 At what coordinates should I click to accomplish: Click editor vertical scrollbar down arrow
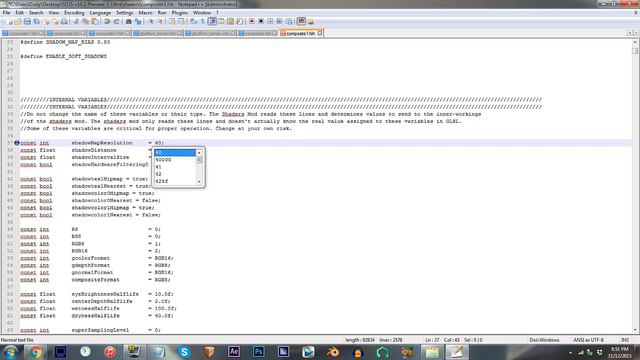pos(635,330)
